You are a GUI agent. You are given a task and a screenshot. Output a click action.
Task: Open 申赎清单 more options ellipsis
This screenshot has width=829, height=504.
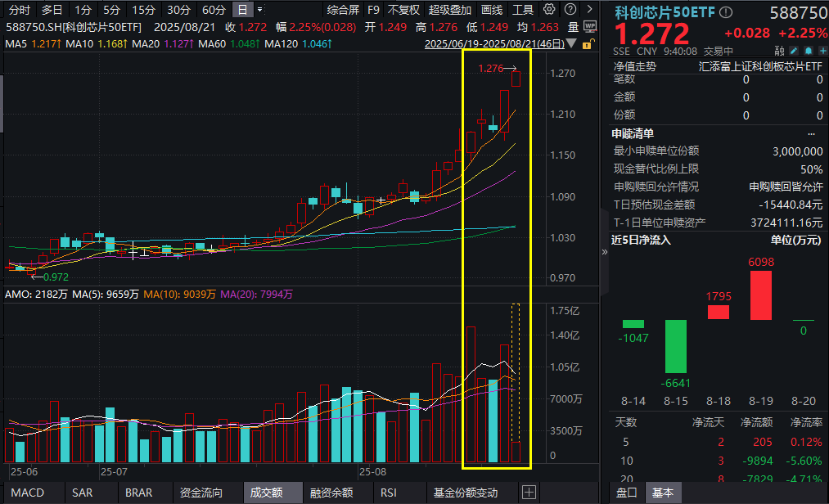[812, 134]
